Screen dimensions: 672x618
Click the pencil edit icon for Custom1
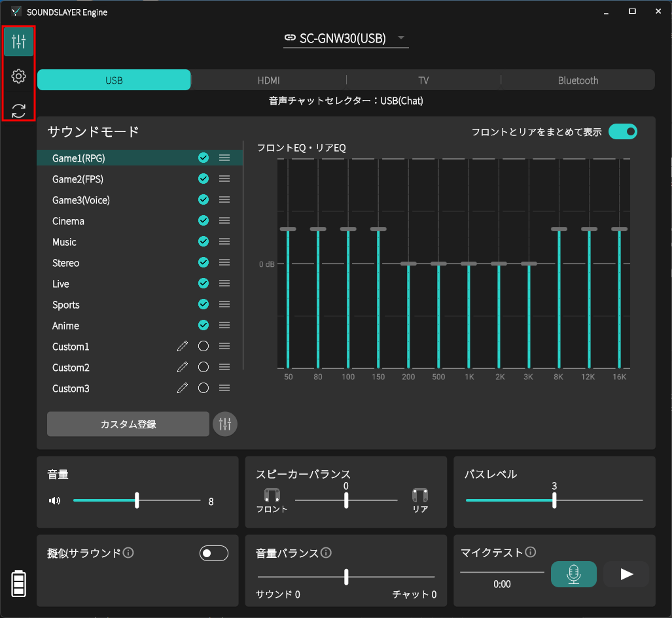tap(183, 347)
